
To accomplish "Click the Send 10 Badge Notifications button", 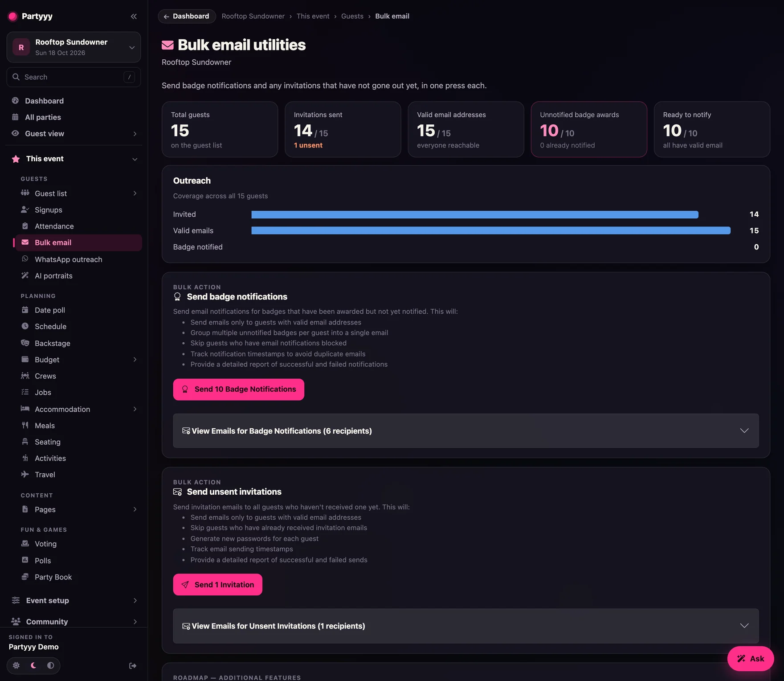I will tap(239, 389).
